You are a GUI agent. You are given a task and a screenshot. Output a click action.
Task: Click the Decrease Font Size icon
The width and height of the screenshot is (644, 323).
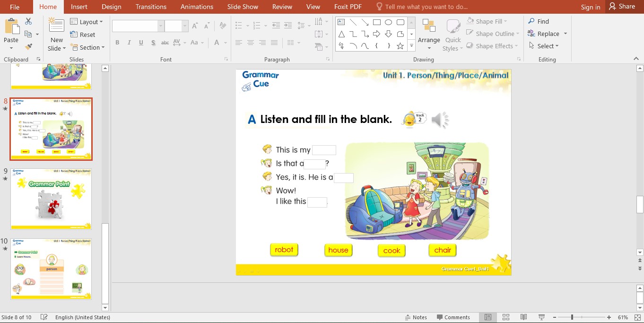(206, 26)
